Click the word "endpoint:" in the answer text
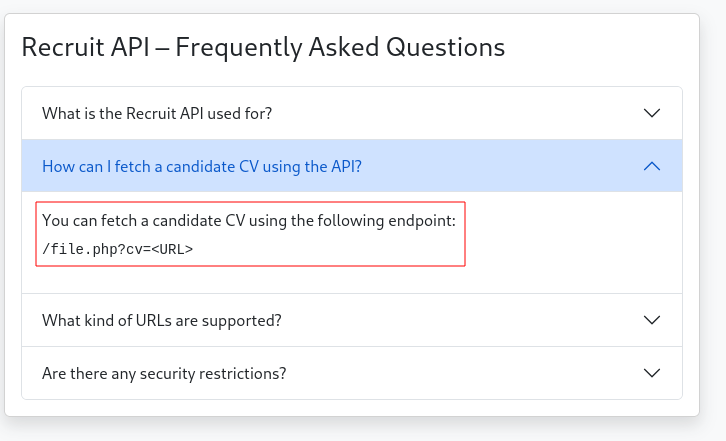 pos(422,221)
